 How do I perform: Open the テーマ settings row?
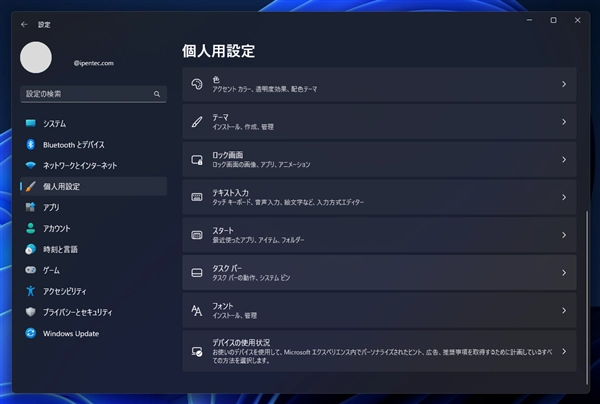pyautogui.click(x=379, y=122)
